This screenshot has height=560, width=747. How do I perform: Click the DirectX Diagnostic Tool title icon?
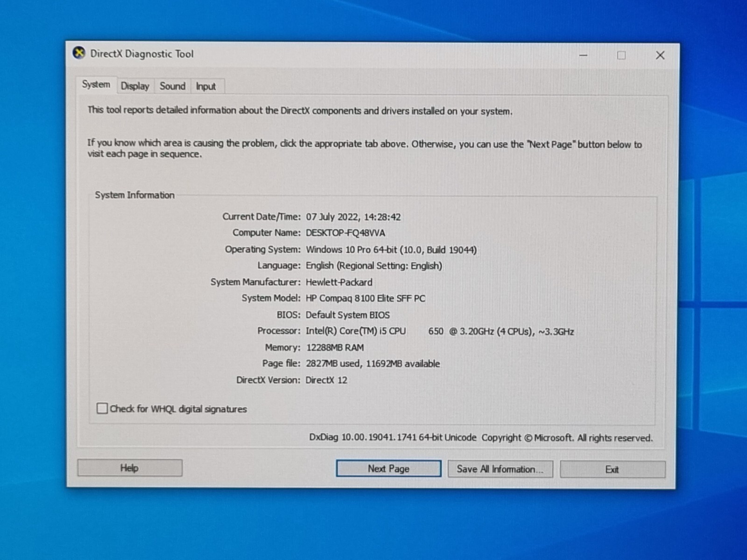[x=79, y=53]
